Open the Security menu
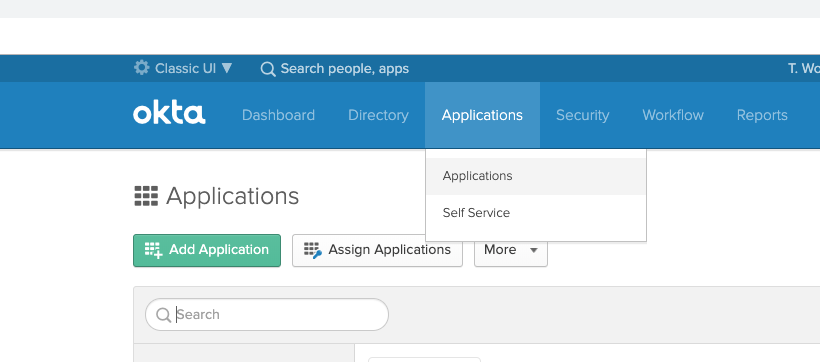Viewport: 820px width, 362px height. click(582, 115)
